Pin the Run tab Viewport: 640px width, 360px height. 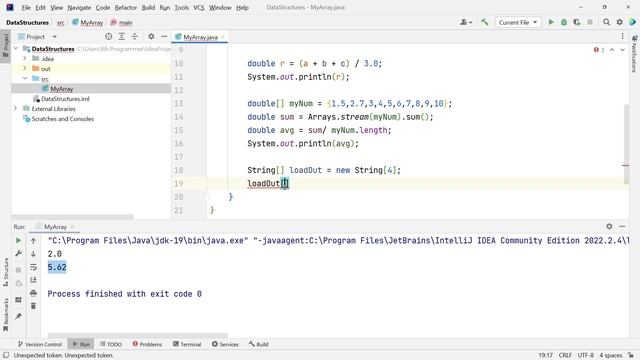coord(18,316)
